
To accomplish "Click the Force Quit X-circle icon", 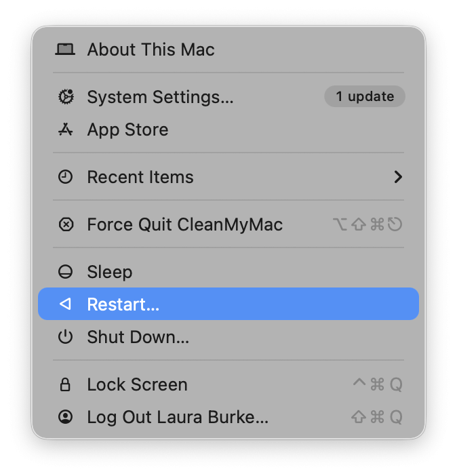I will [65, 224].
